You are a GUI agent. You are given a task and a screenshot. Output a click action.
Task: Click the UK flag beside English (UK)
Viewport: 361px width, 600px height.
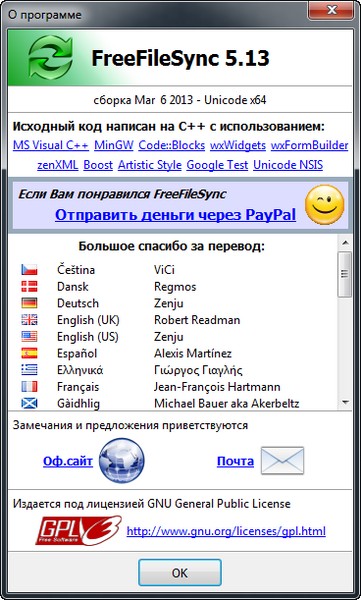tap(29, 320)
